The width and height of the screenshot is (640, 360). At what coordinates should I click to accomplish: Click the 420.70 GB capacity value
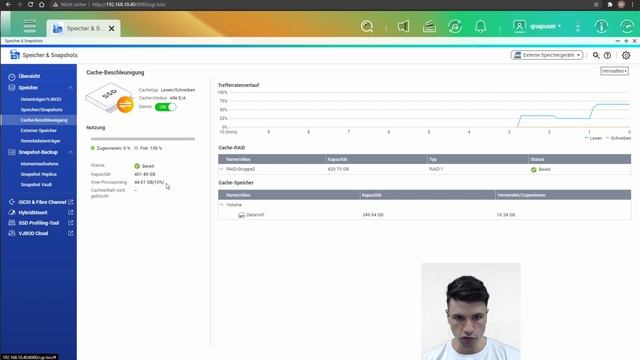tap(338, 169)
